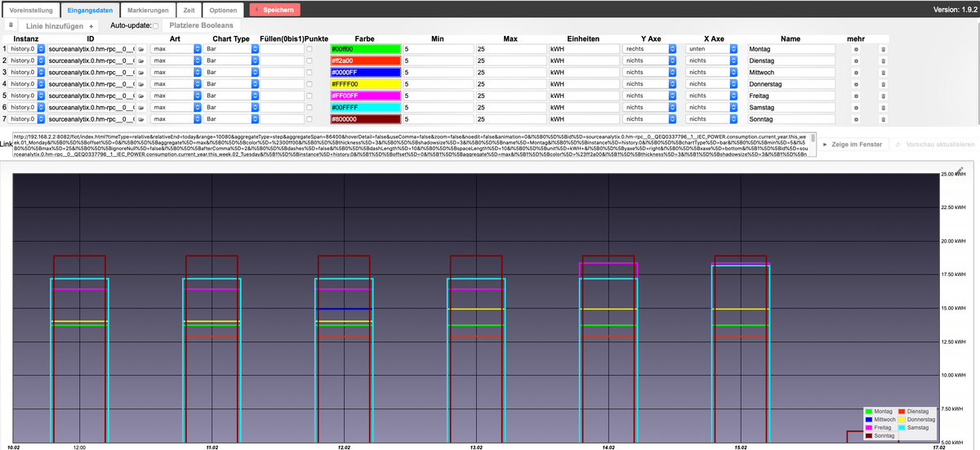The width and height of the screenshot is (980, 450).
Task: Open more settings gear for Freitag line
Action: click(x=856, y=96)
